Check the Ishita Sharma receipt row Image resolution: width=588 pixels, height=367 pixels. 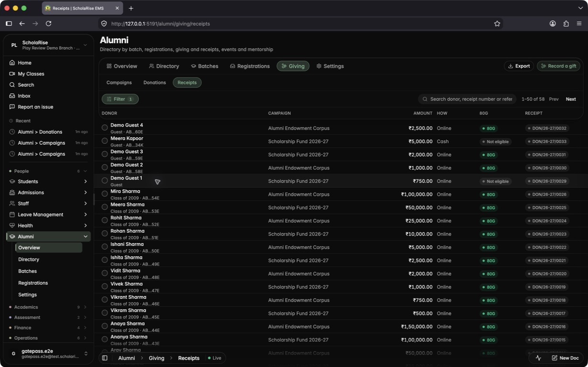pos(105,260)
